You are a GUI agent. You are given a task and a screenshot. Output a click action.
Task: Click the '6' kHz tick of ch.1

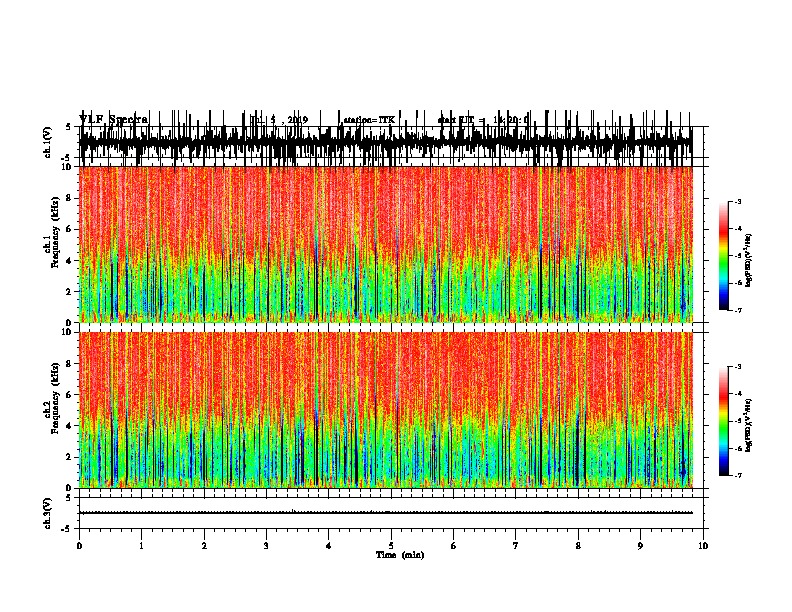pos(69,229)
